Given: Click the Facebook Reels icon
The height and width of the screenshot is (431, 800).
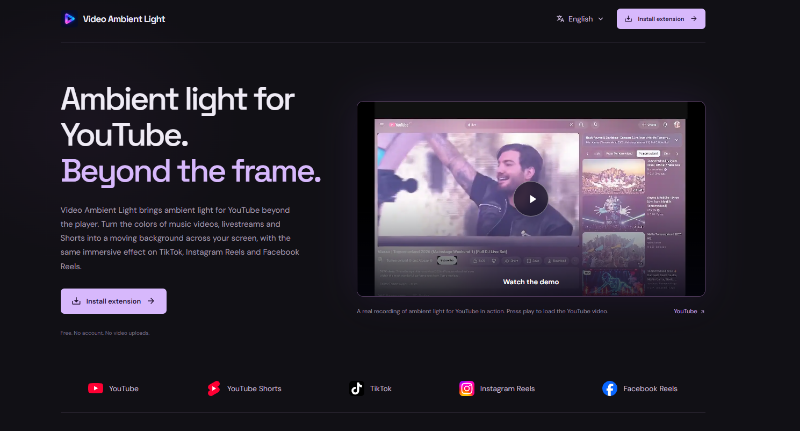Looking at the screenshot, I should point(610,388).
